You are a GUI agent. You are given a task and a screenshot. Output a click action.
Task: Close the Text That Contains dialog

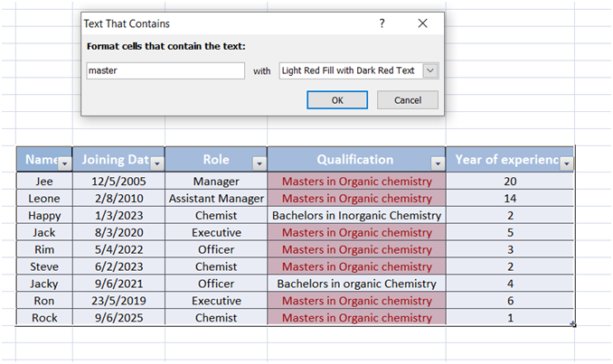pos(422,23)
